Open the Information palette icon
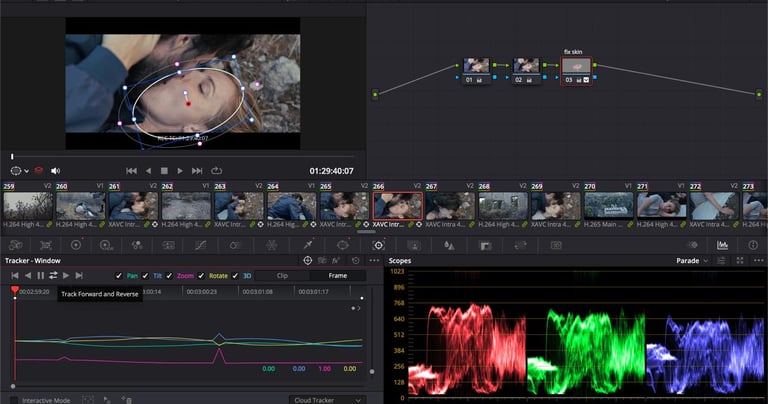This screenshot has height=404, width=768. click(x=751, y=244)
